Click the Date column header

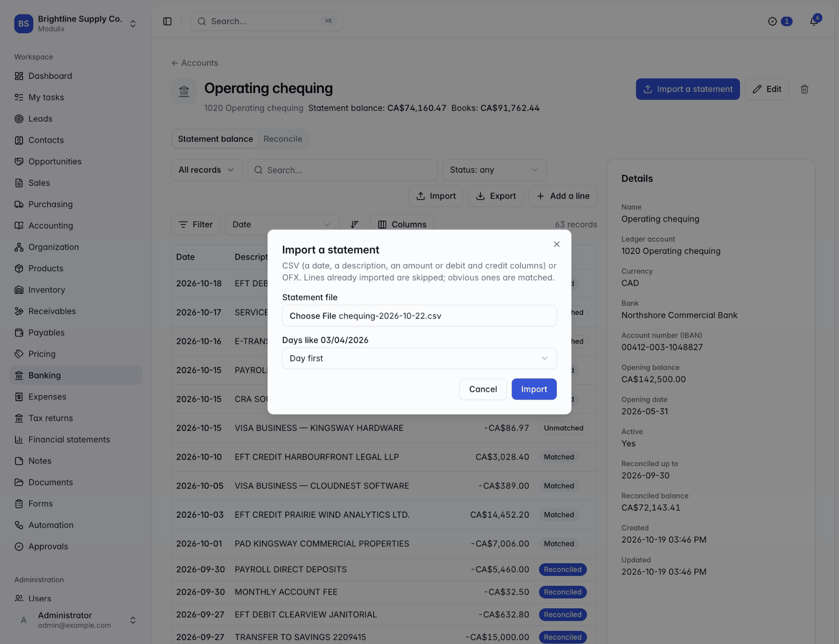pos(185,257)
